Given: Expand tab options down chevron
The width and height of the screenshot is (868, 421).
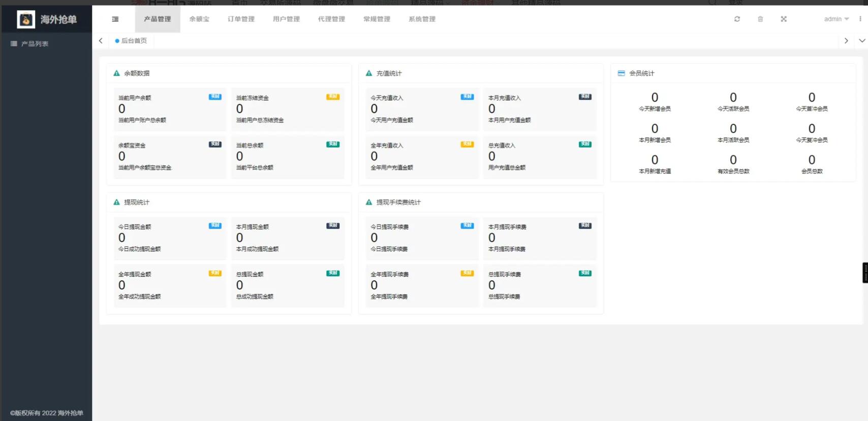Looking at the screenshot, I should click(862, 41).
